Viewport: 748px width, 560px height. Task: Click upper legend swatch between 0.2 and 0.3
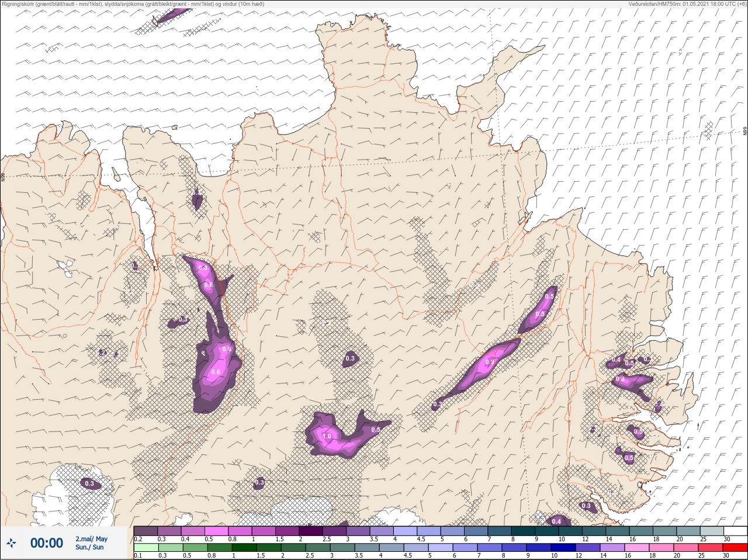tap(146, 531)
